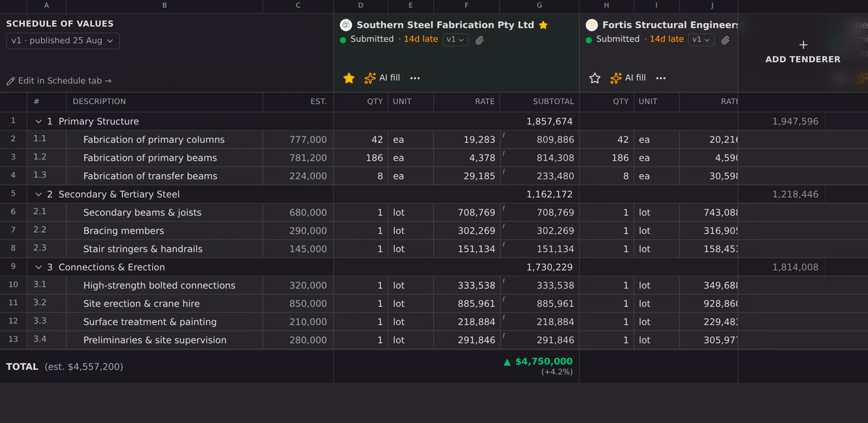Select High-strength bolted connections description
This screenshot has width=868, height=423.
tap(159, 285)
